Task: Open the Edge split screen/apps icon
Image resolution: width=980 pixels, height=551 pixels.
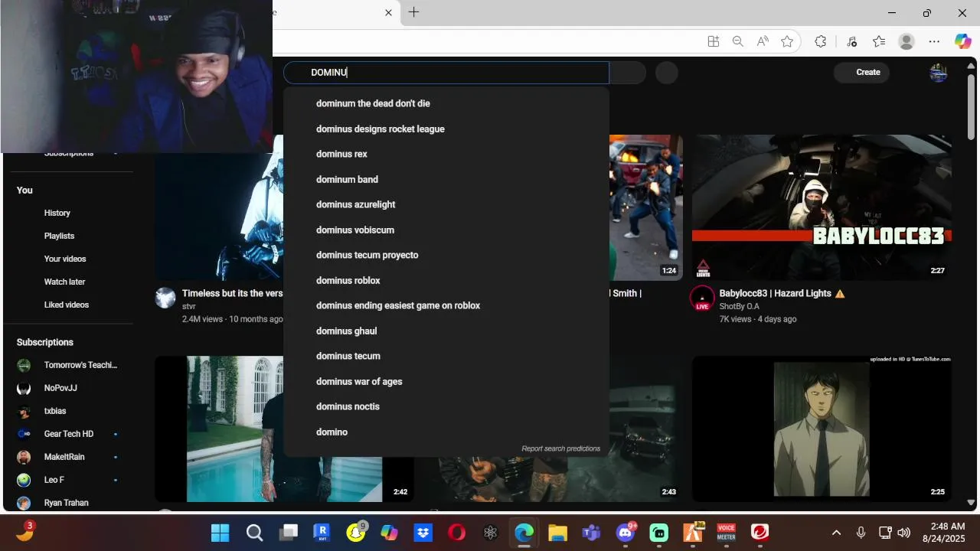Action: 713,42
